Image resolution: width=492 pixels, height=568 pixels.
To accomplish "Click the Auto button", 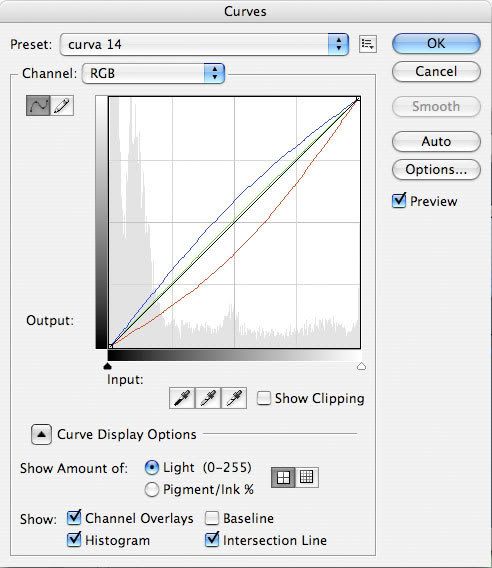I will (x=436, y=141).
